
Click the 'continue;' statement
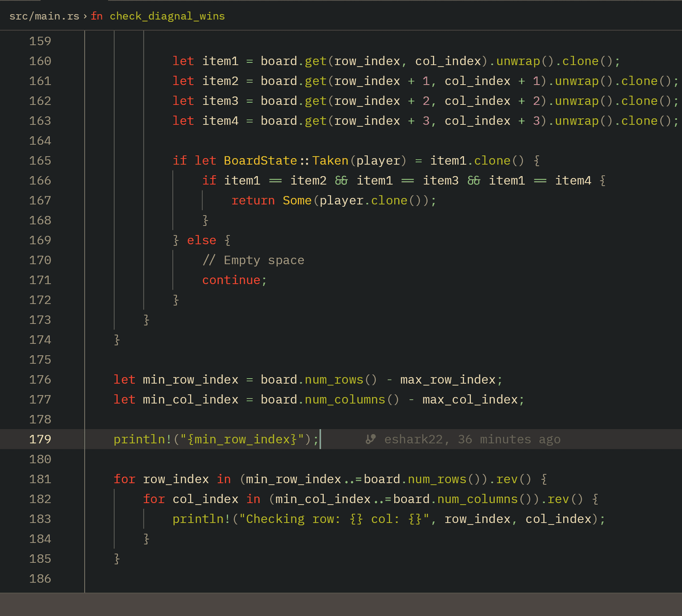[x=234, y=280]
